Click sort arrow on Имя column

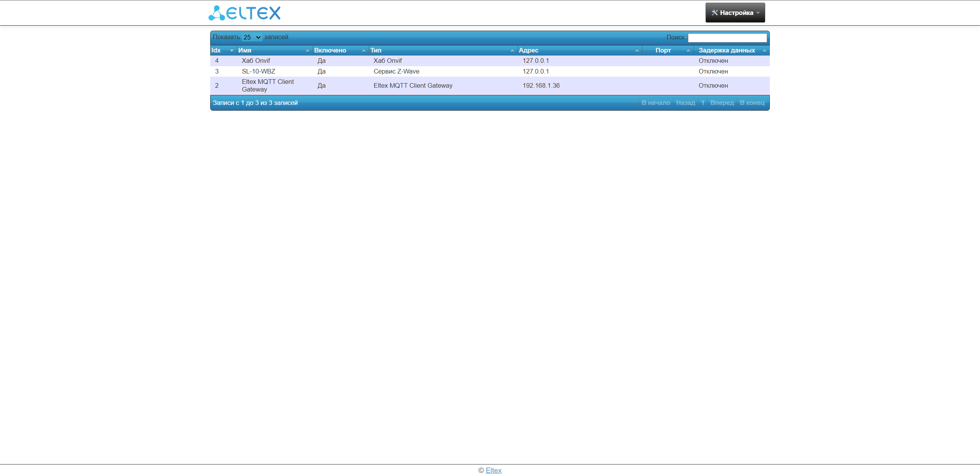[307, 51]
